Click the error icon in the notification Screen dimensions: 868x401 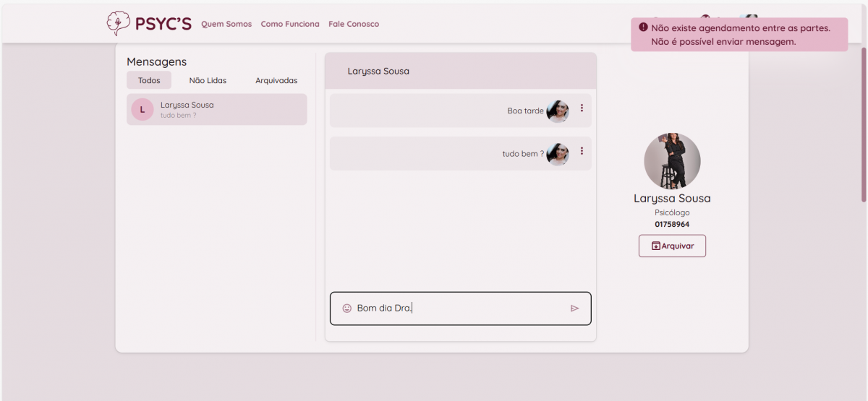pos(643,27)
